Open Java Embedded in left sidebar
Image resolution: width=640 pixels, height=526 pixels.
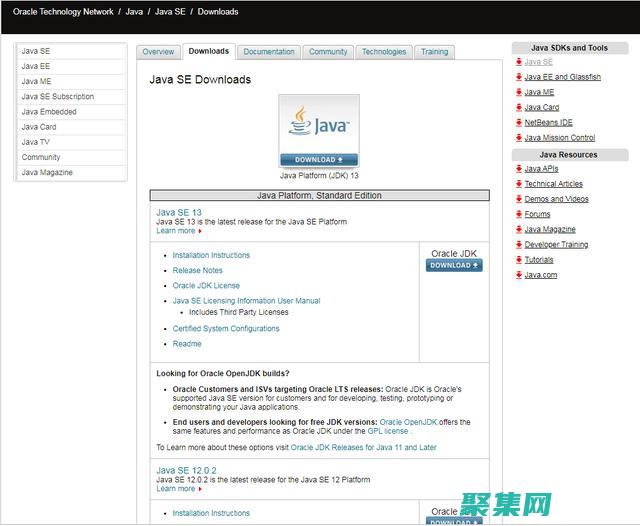(x=72, y=111)
